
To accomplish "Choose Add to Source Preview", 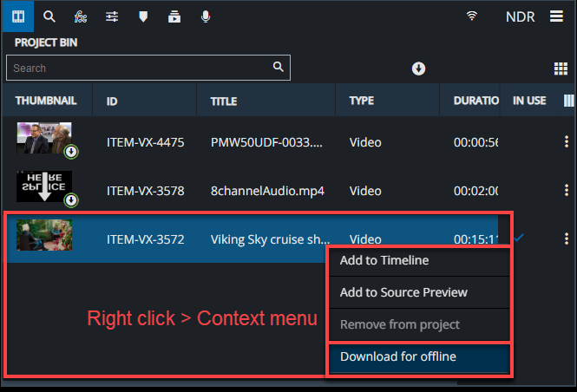I will [403, 292].
